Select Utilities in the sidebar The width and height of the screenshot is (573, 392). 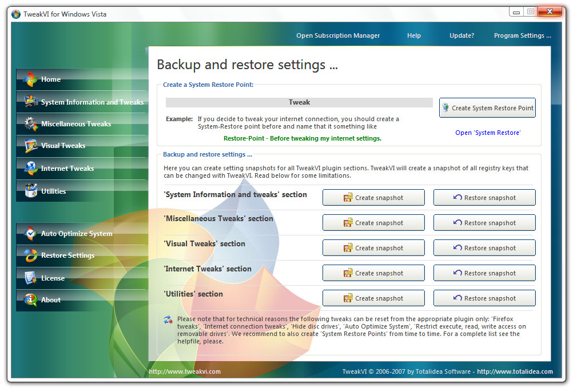[82, 191]
